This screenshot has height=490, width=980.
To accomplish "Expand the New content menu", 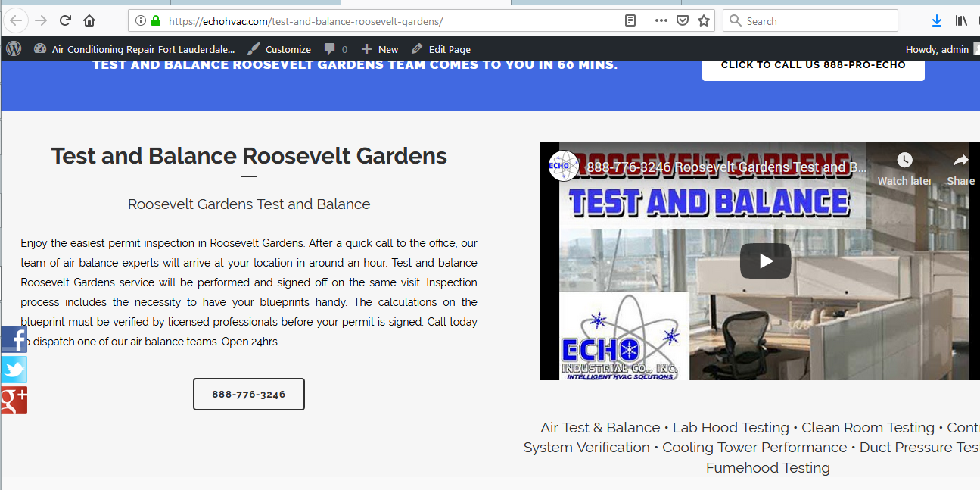I will tap(380, 49).
